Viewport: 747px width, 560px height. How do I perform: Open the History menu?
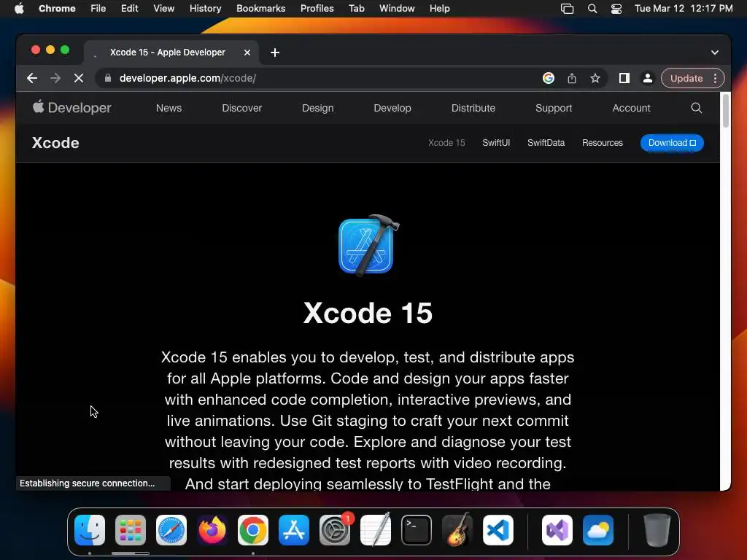205,9
